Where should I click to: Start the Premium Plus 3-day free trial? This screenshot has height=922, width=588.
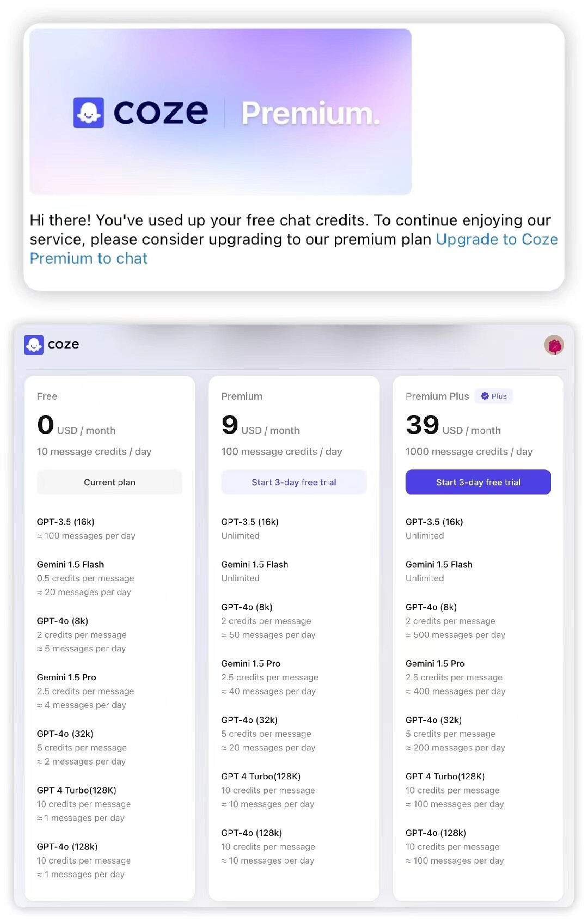tap(478, 483)
